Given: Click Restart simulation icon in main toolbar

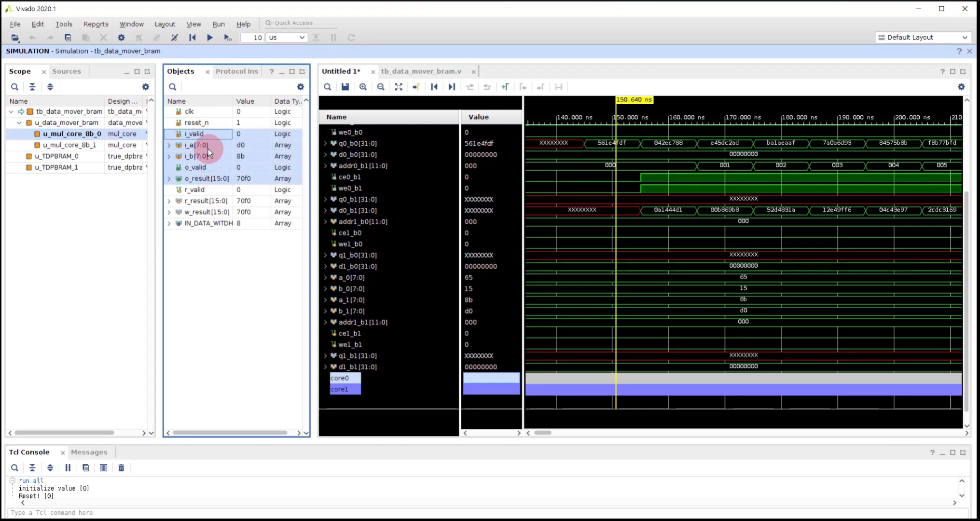Looking at the screenshot, I should tap(192, 38).
